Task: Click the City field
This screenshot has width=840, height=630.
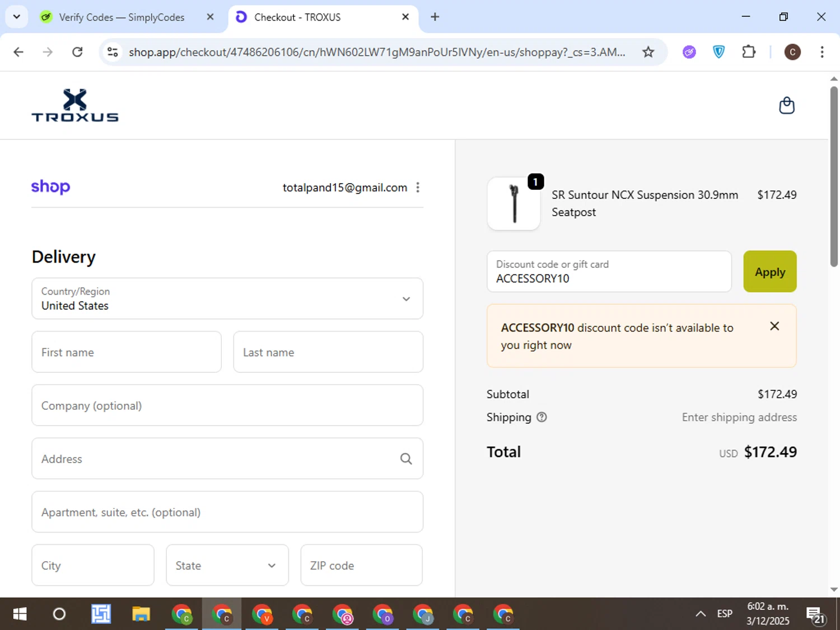Action: click(93, 565)
